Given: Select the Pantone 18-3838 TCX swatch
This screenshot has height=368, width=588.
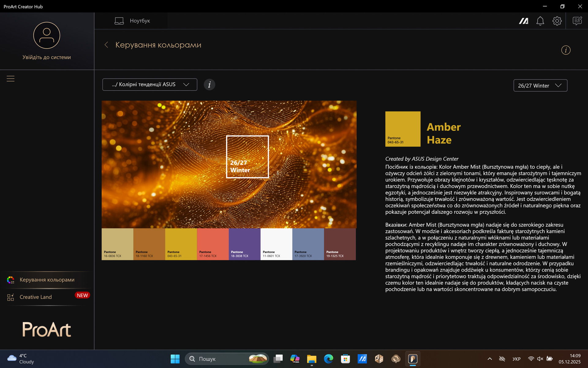Looking at the screenshot, I should click(245, 244).
